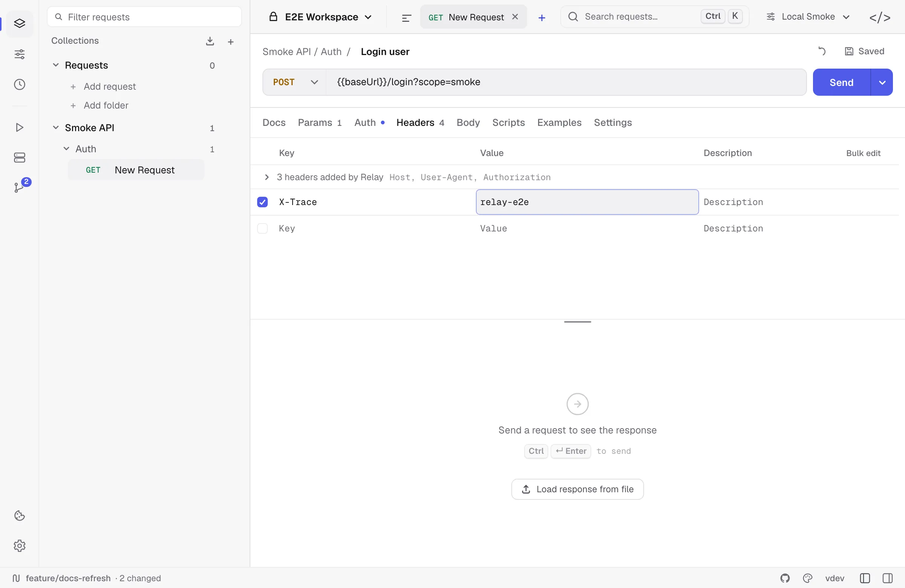
Task: Open the cookies icon in sidebar
Action: pos(19,516)
